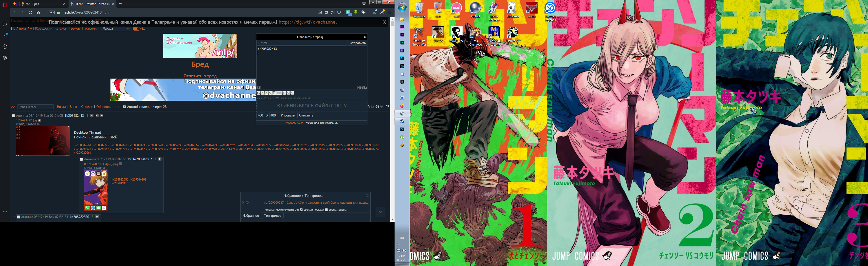The width and height of the screenshot is (868, 266).
Task: Open the Windows Start orb
Action: pos(402,7)
